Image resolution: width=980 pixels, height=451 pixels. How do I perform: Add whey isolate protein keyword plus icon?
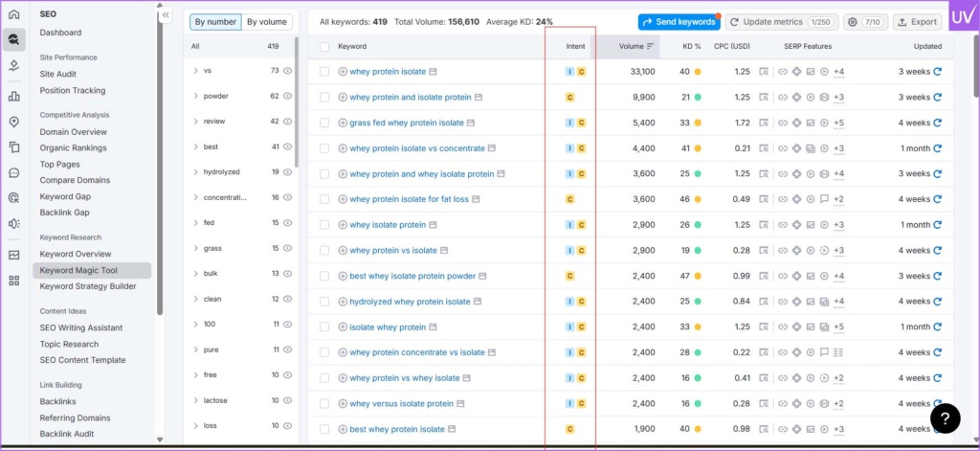343,225
